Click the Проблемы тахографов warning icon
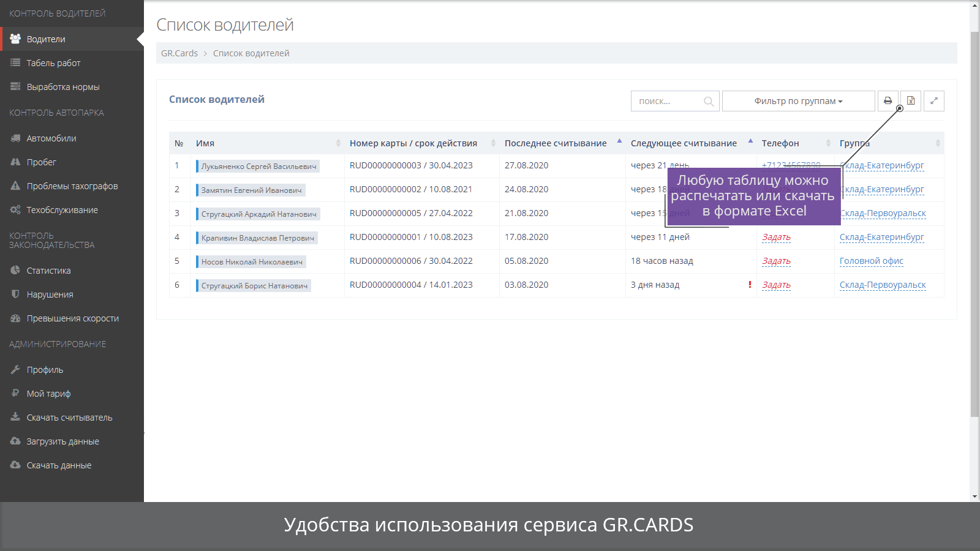Screen dimensions: 980x551 click(15, 186)
